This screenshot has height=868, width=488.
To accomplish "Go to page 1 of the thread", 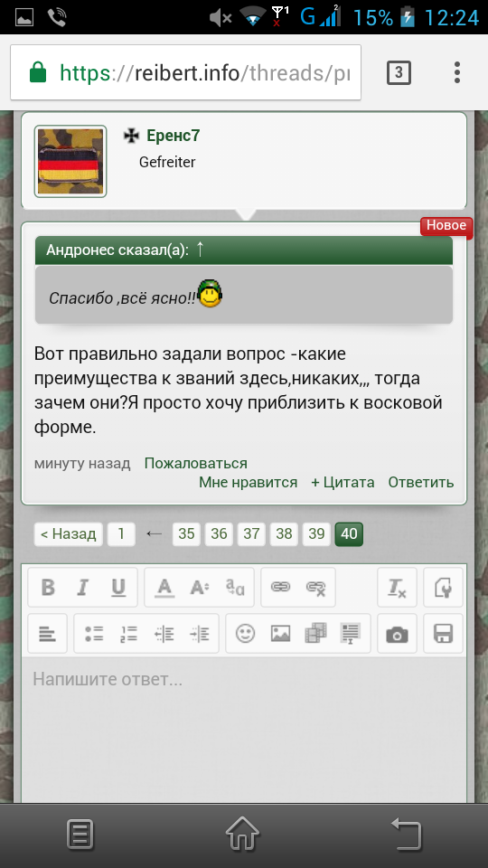I will click(x=121, y=534).
